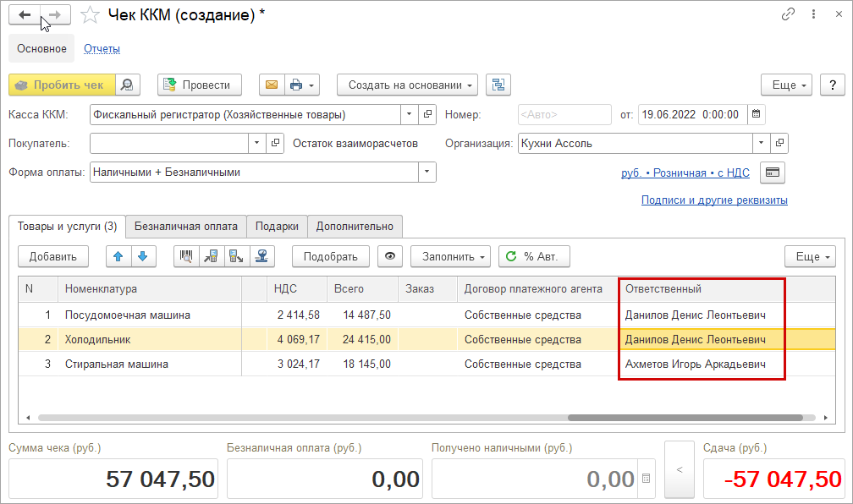
Task: Open Создать на основании dropdown
Action: click(x=408, y=85)
